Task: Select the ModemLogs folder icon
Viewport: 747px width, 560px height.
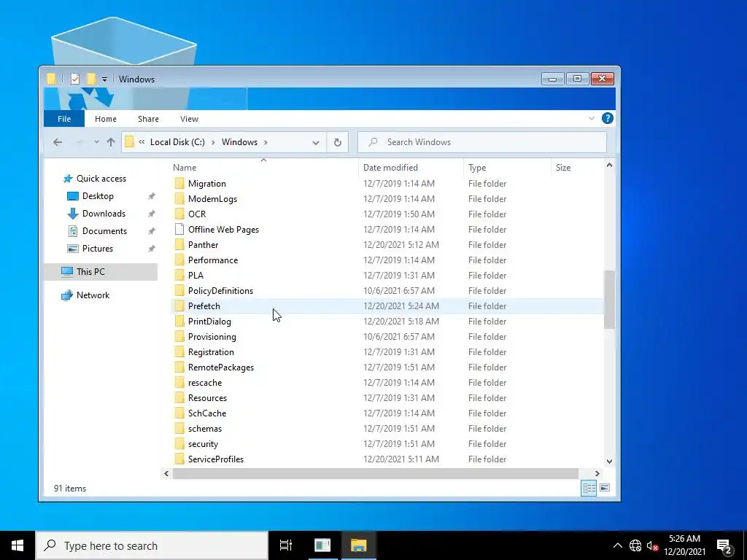Action: pos(179,198)
